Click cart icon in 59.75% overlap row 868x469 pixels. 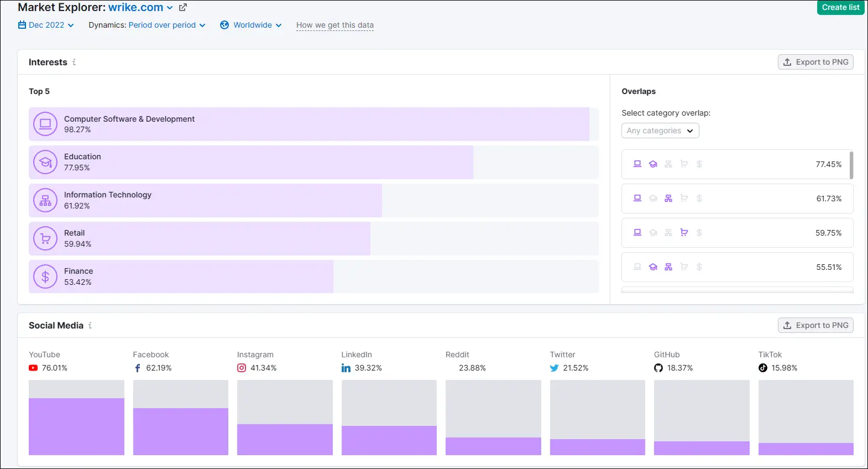pos(684,233)
